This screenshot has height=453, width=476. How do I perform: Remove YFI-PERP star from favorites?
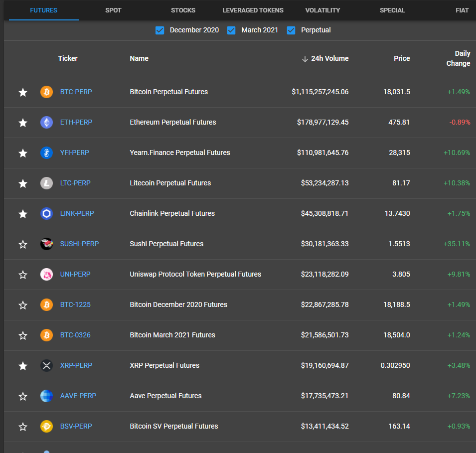click(23, 153)
